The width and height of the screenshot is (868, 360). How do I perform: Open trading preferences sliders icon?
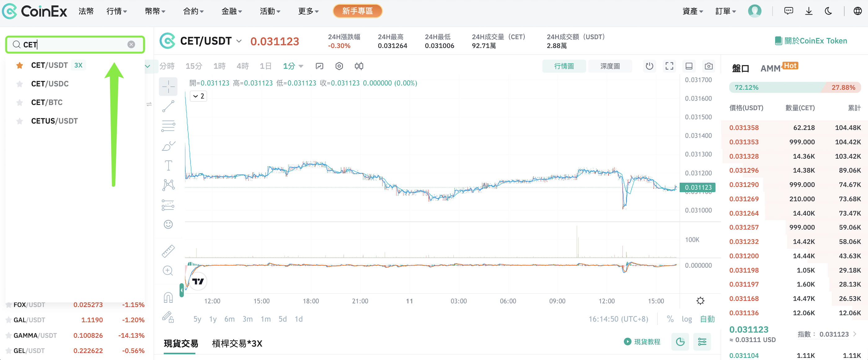702,342
